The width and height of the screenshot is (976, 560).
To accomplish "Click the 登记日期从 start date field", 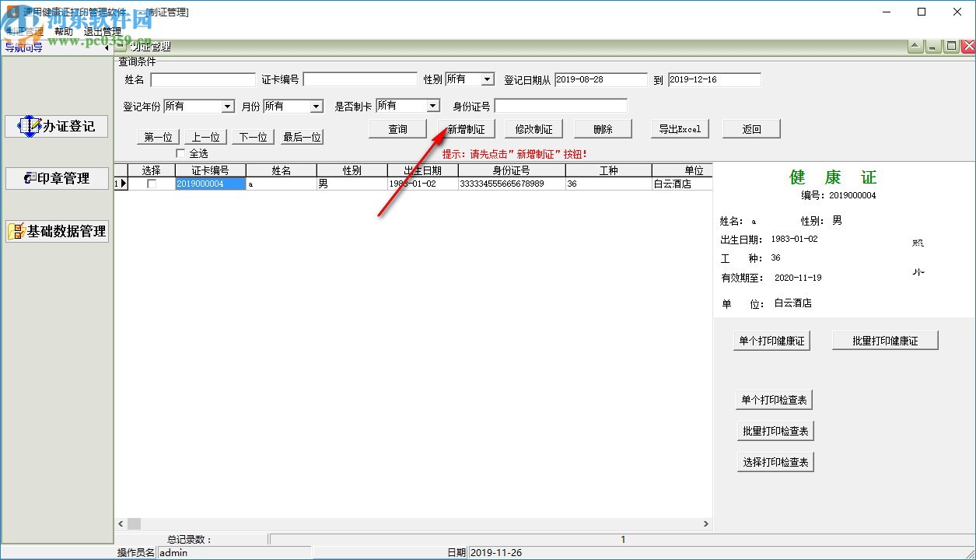I will tap(601, 79).
